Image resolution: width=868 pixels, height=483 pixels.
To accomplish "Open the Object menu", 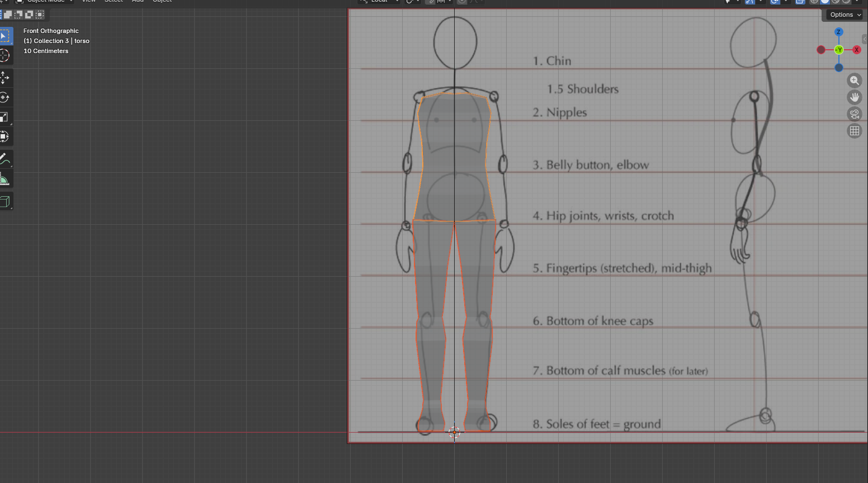I will [162, 1].
